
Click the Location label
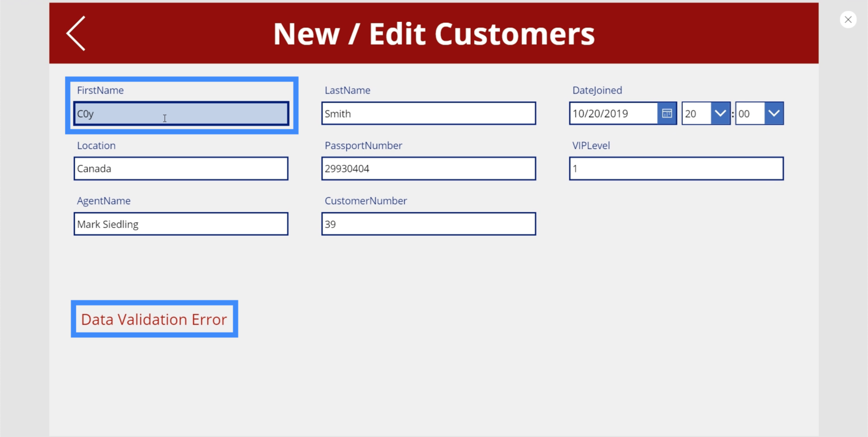pyautogui.click(x=96, y=146)
